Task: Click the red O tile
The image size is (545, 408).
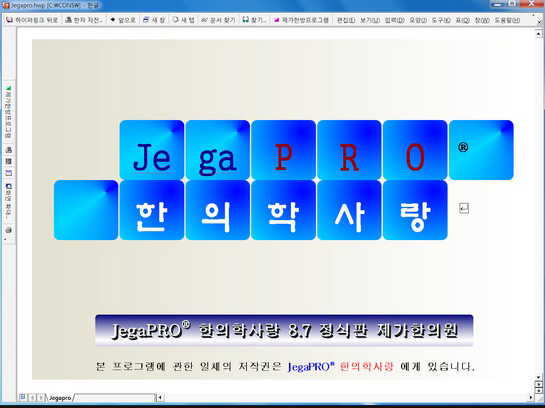Action: 415,150
